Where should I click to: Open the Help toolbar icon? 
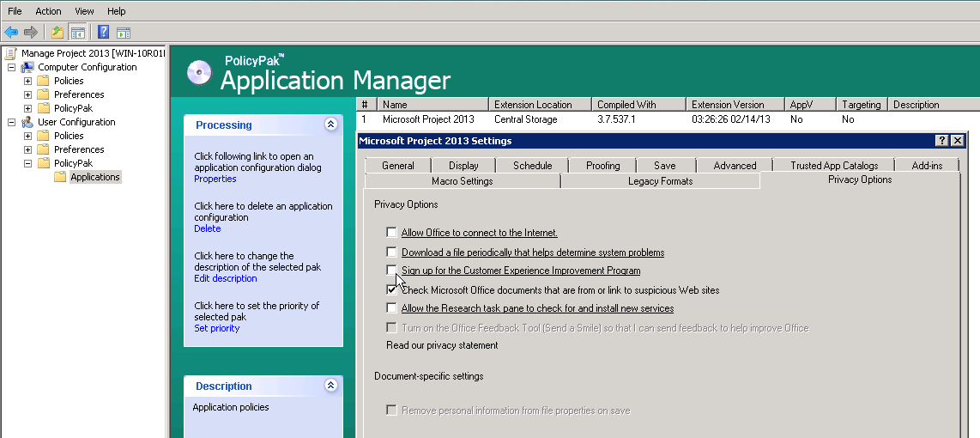point(104,32)
